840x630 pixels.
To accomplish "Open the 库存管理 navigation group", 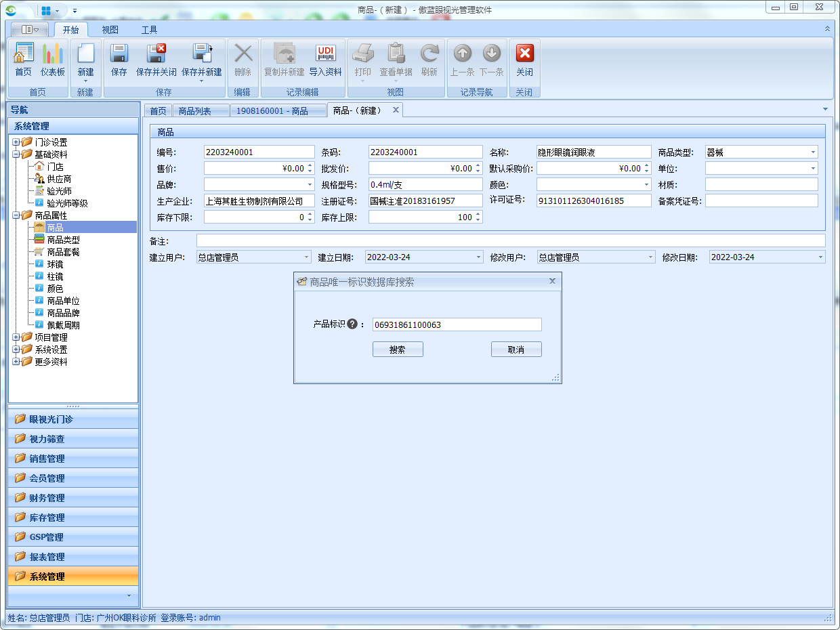I will [73, 518].
